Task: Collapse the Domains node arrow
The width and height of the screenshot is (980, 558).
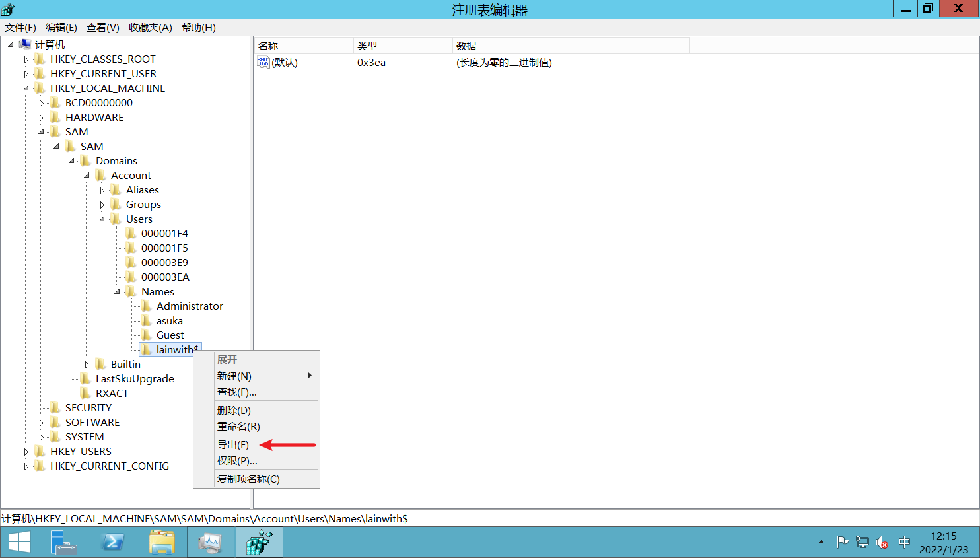Action: click(x=71, y=160)
